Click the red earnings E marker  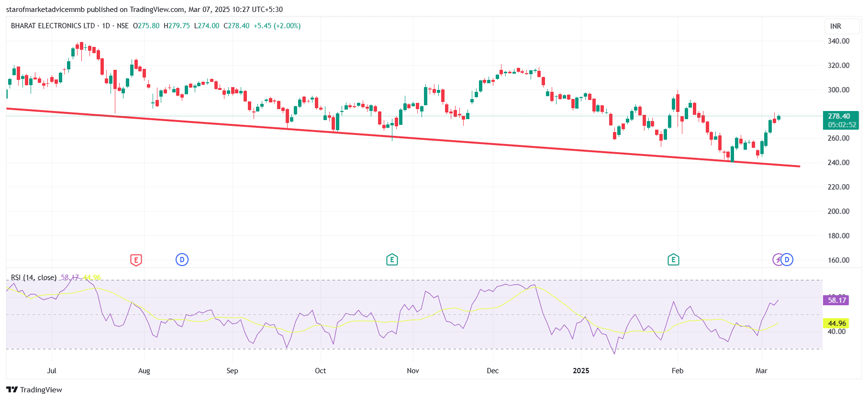(x=136, y=260)
